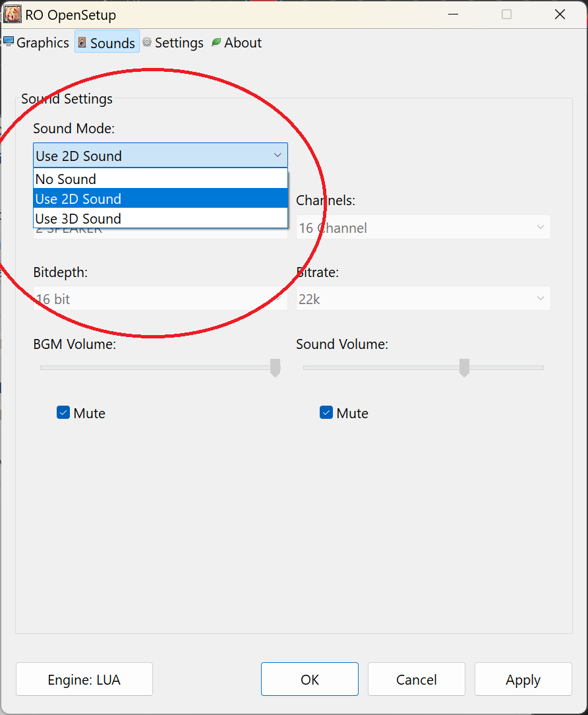Image resolution: width=588 pixels, height=715 pixels.
Task: Toggle the Sound Volume Mute checkbox
Action: [326, 413]
